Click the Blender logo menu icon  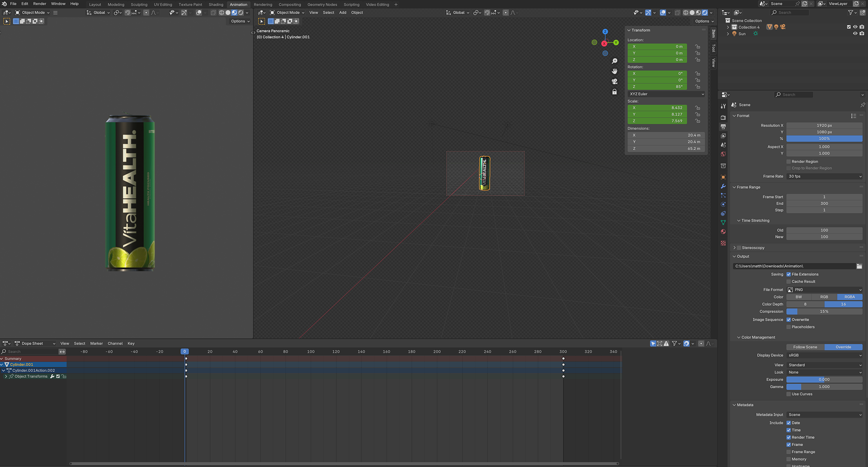[5, 4]
